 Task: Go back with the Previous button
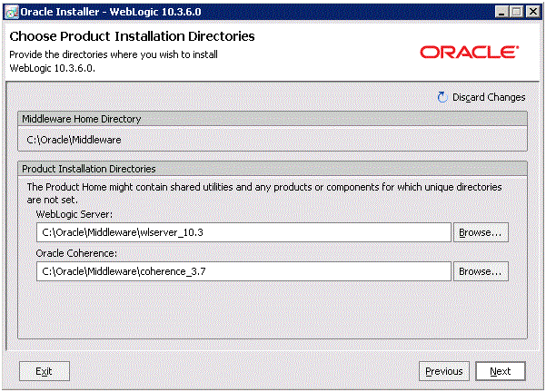(x=444, y=371)
